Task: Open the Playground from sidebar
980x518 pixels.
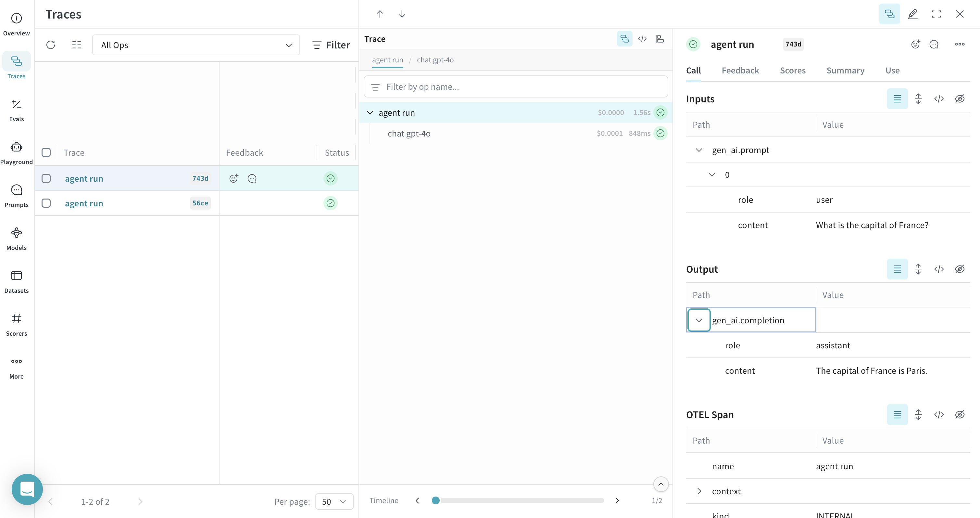Action: click(16, 153)
